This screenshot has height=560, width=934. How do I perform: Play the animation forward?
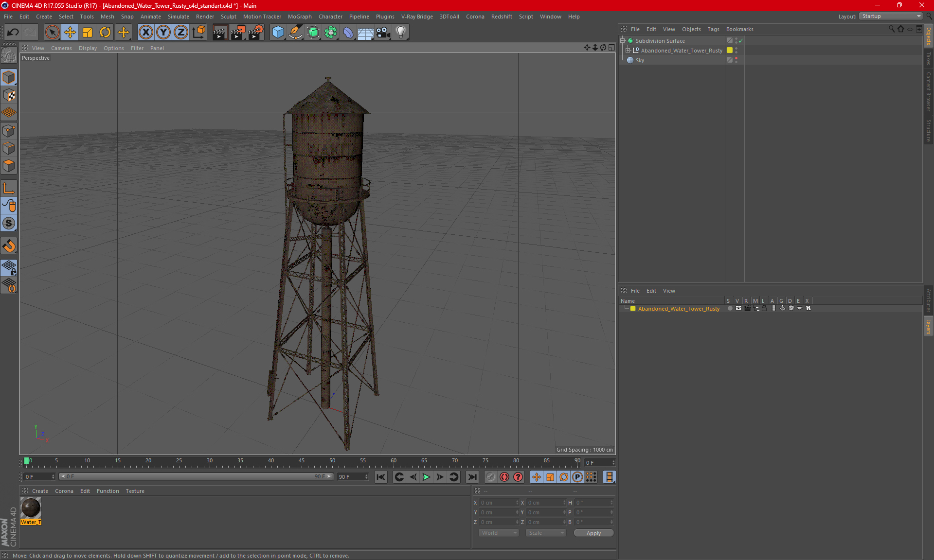pos(426,477)
